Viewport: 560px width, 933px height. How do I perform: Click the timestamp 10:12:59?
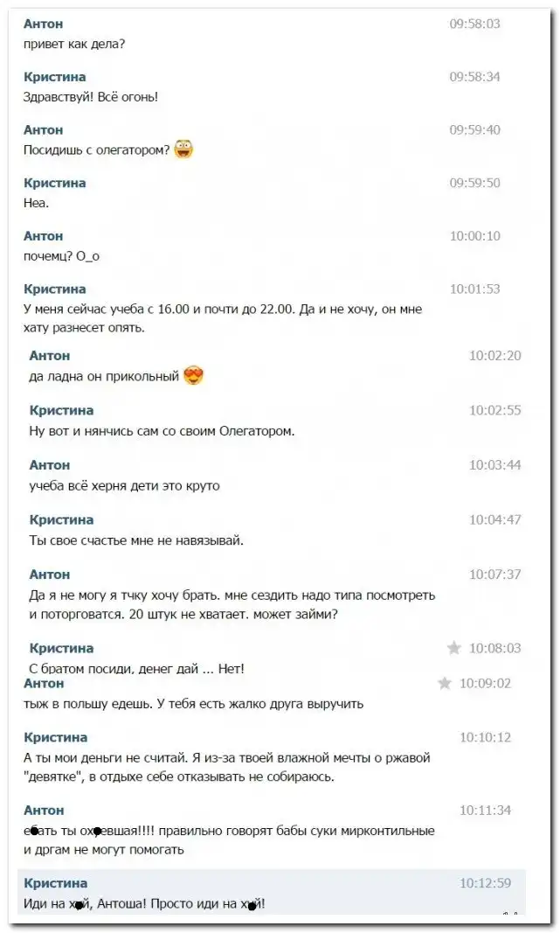[485, 883]
